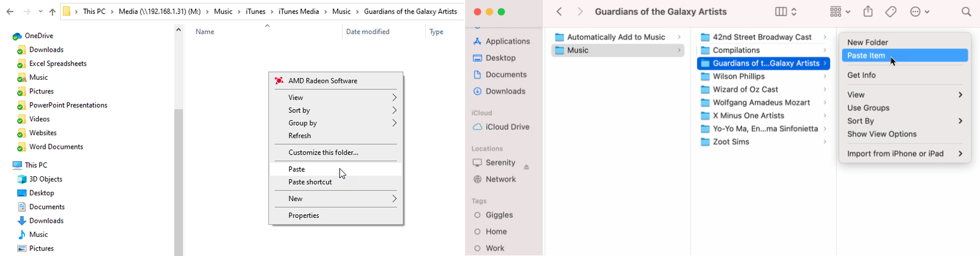Choose Paste Item in Finder context menu

[905, 55]
